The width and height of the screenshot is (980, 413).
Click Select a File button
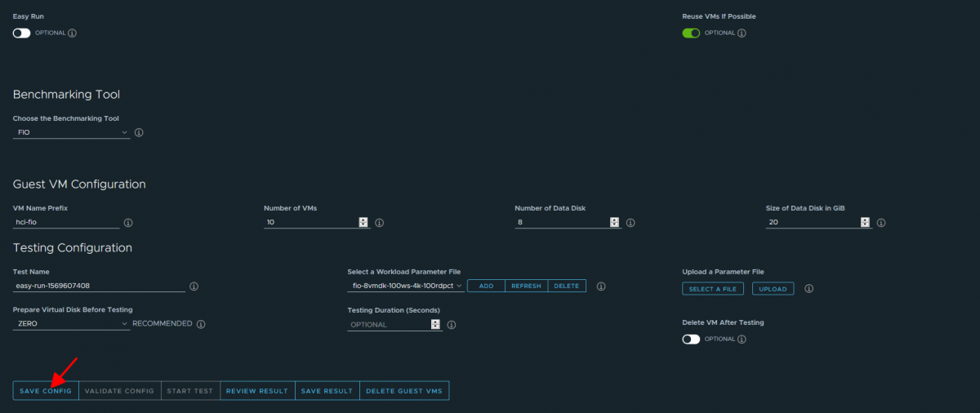(x=713, y=289)
